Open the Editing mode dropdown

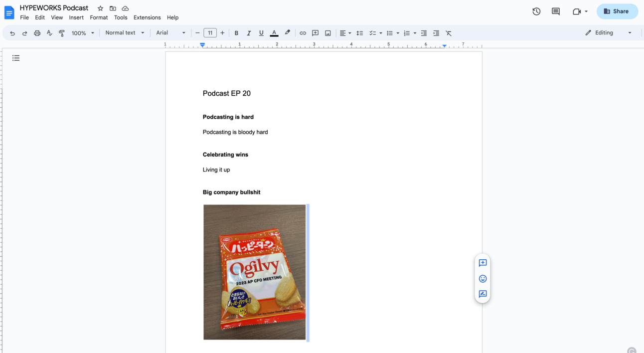[609, 33]
